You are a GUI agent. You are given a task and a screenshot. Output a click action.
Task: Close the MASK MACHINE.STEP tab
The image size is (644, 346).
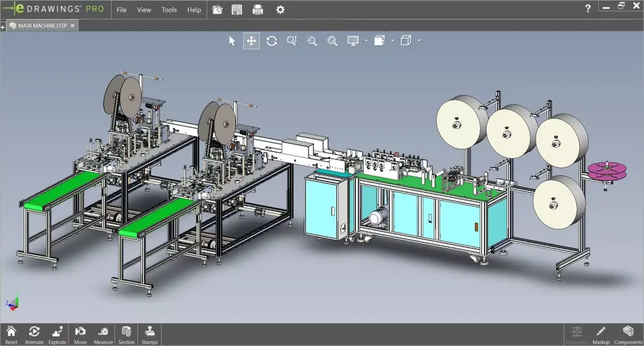click(72, 25)
